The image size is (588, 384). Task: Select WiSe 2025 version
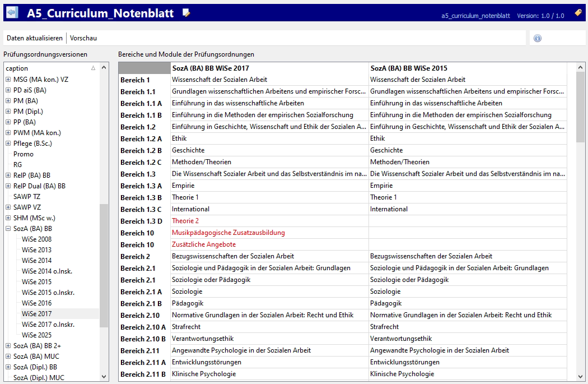point(36,335)
